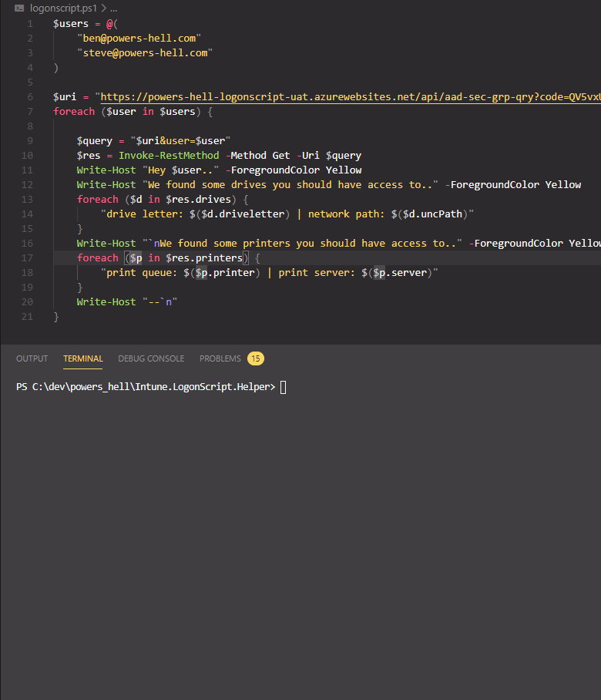This screenshot has height=700, width=601.
Task: Click line number 17 in the gutter
Action: pos(27,258)
